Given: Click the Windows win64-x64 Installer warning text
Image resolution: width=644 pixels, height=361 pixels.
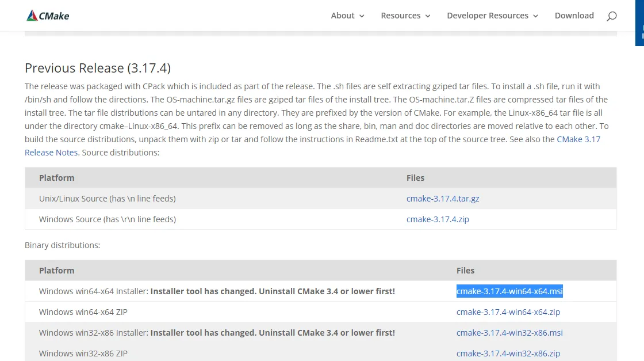Looking at the screenshot, I should pos(273,291).
